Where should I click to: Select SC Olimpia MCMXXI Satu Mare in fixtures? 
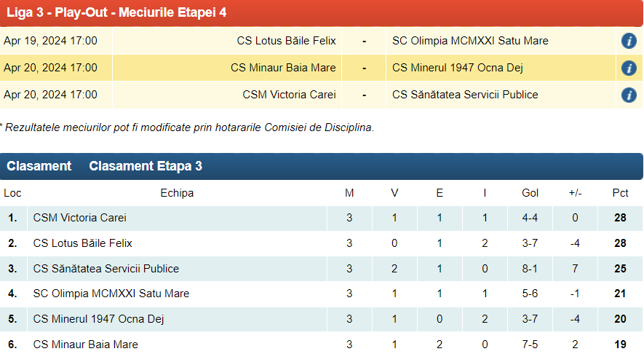[470, 41]
